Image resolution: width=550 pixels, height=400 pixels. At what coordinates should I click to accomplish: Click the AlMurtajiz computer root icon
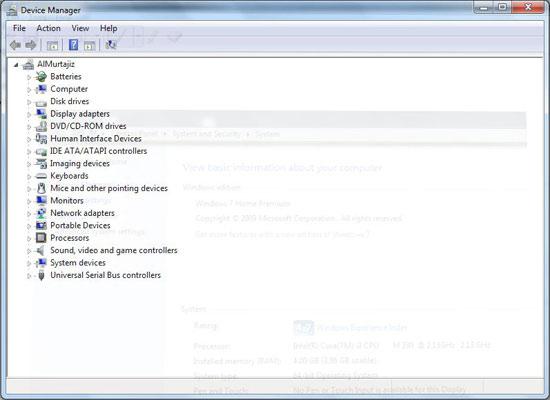28,65
